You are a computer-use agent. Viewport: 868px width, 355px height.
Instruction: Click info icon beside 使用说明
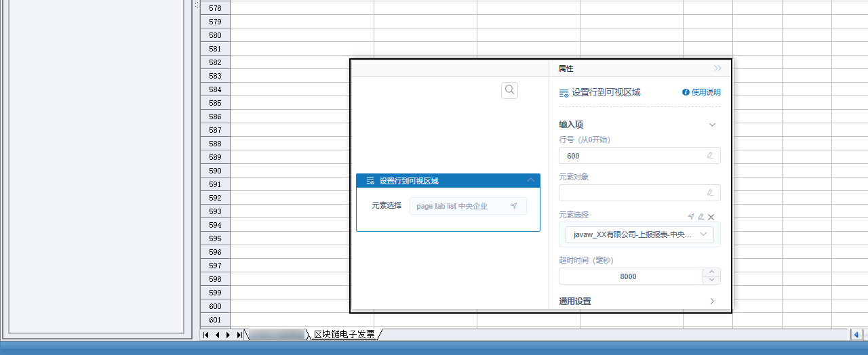click(686, 92)
